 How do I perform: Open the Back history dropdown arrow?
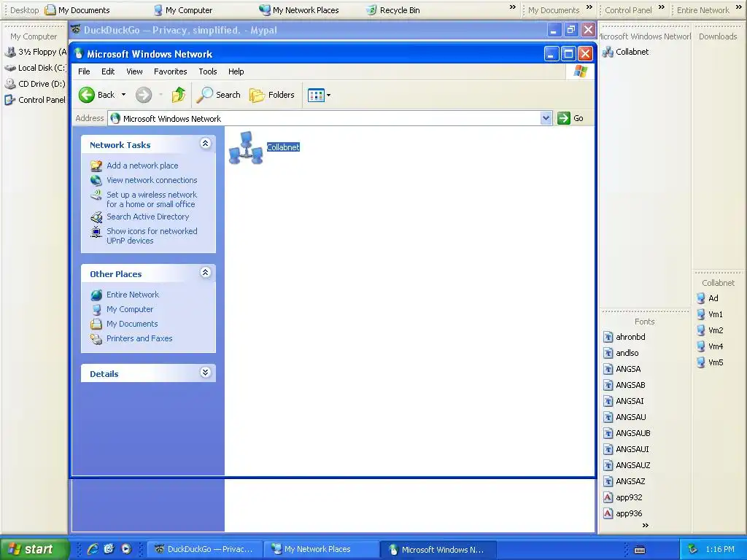123,95
